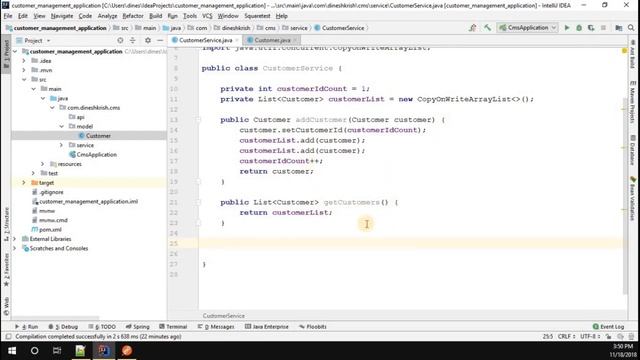Toggle fold marker of addCustomer method
The height and width of the screenshot is (360, 640).
(198, 120)
